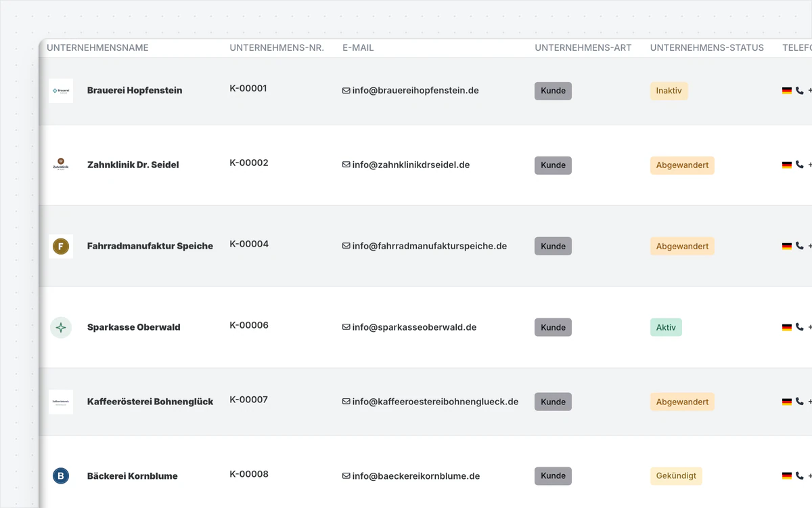Screen dimensions: 812x508
Task: Click the phone icon in Brauerei Hopfenstein row
Action: 800,91
